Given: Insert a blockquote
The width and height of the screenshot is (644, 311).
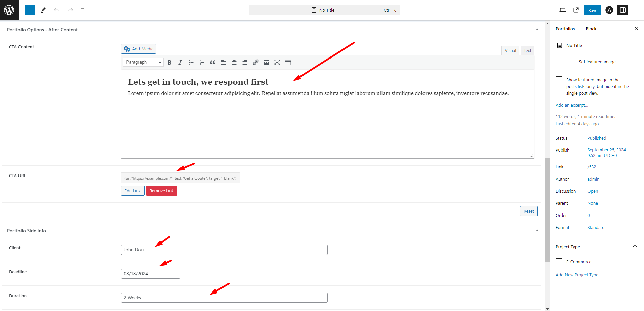Looking at the screenshot, I should point(213,62).
